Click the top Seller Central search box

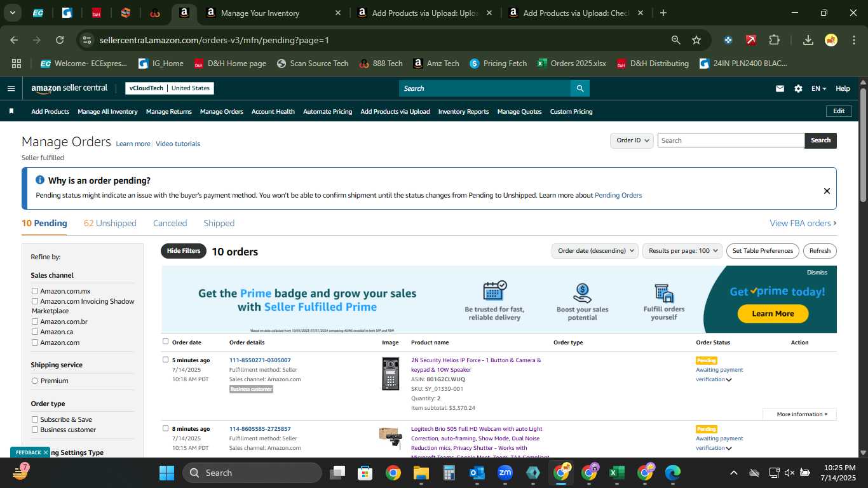tap(484, 88)
